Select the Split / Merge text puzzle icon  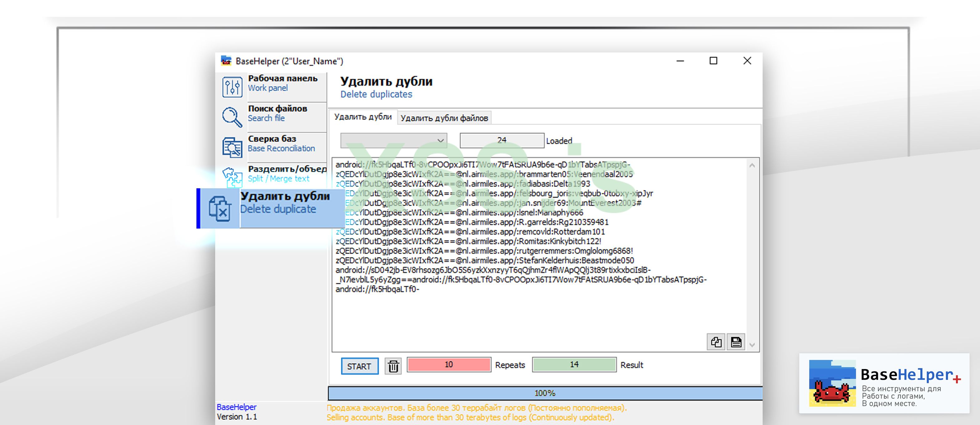(232, 177)
